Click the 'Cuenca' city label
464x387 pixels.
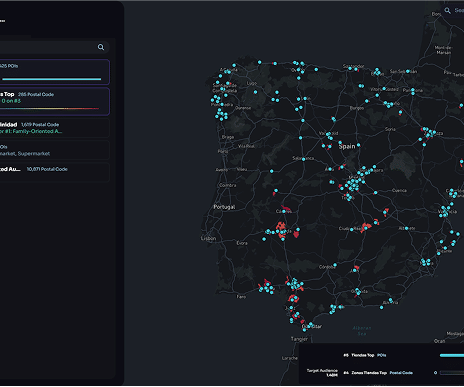(399, 191)
